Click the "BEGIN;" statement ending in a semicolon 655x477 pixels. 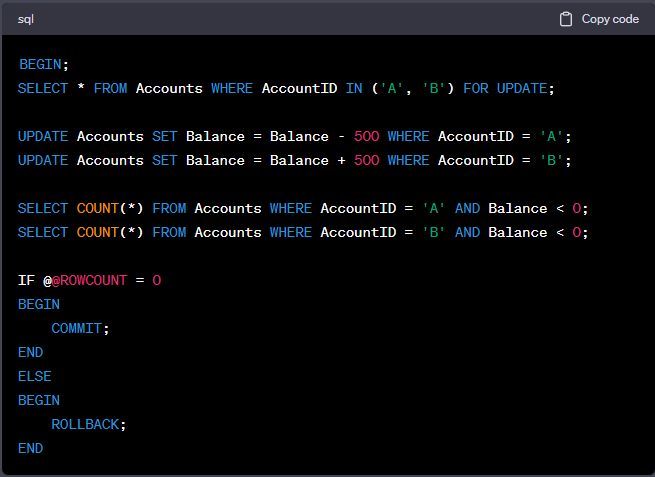43,64
